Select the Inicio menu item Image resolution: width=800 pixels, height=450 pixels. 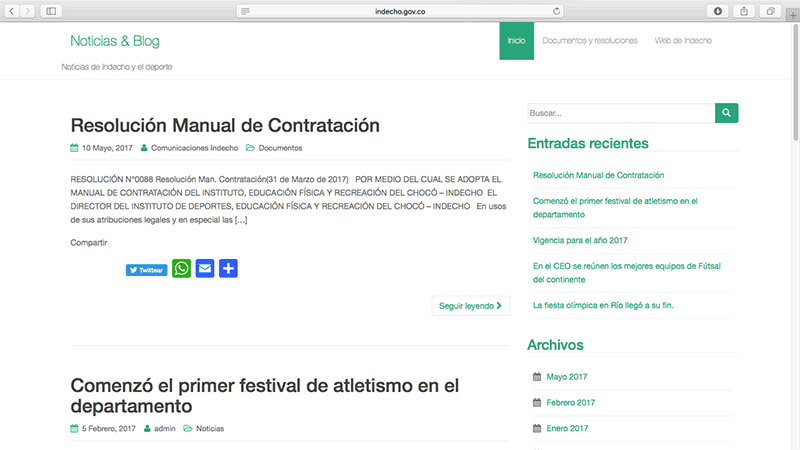click(x=516, y=41)
